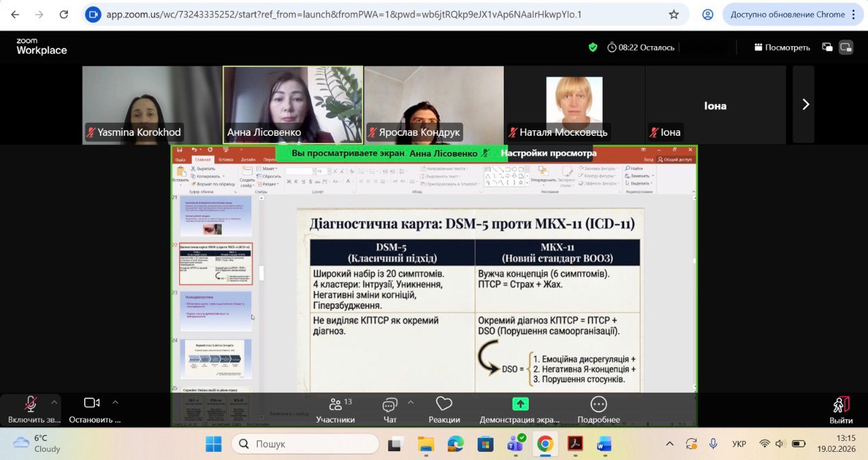Open the Посмотреть view menu
This screenshot has width=868, height=460.
(x=782, y=47)
